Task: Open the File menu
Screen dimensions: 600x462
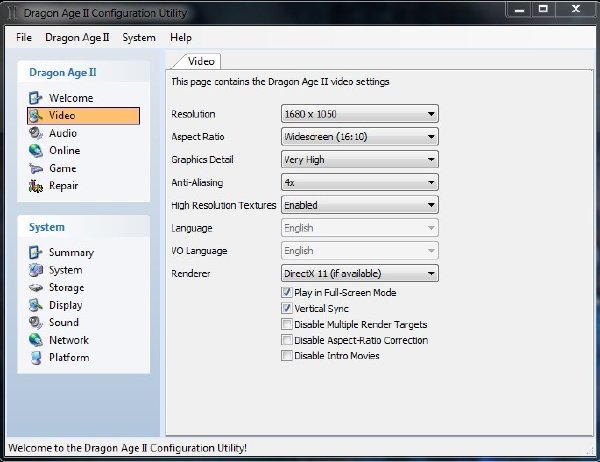Action: click(24, 38)
